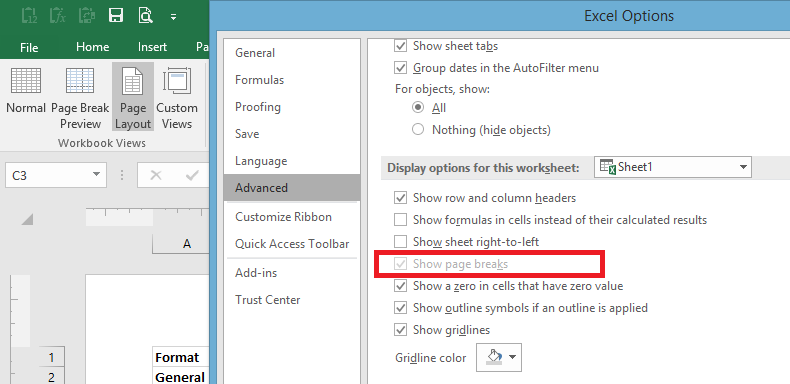Viewport: 790px width, 384px height.
Task: Open the File tab
Action: [x=29, y=47]
